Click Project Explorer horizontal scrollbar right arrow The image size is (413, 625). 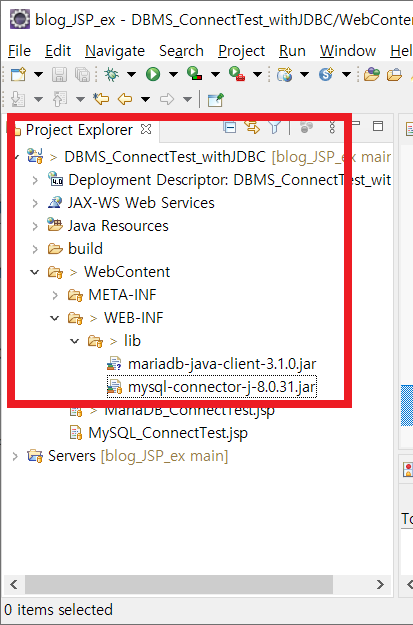pos(380,585)
